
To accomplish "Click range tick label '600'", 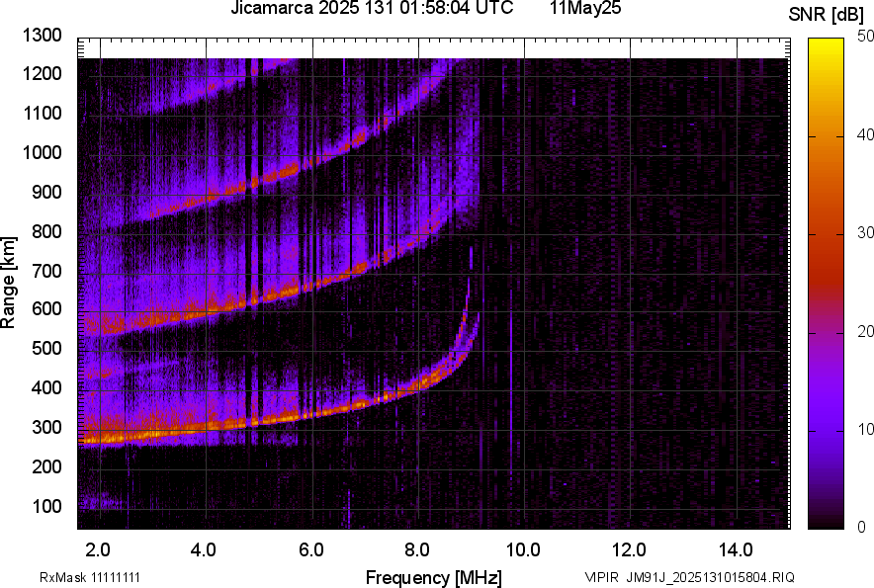I will 46,309.
